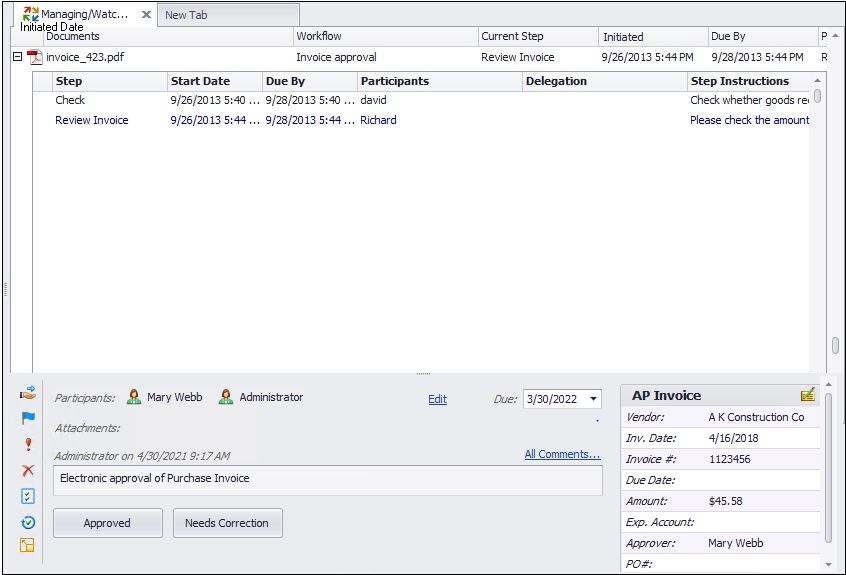The height and width of the screenshot is (575, 846).
Task: Click the Vendor value A K Construction Co
Action: point(756,417)
